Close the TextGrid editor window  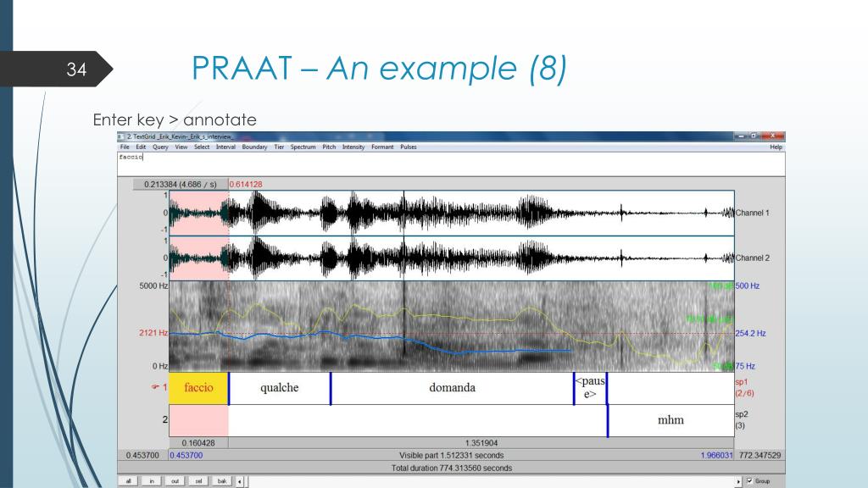click(x=772, y=136)
